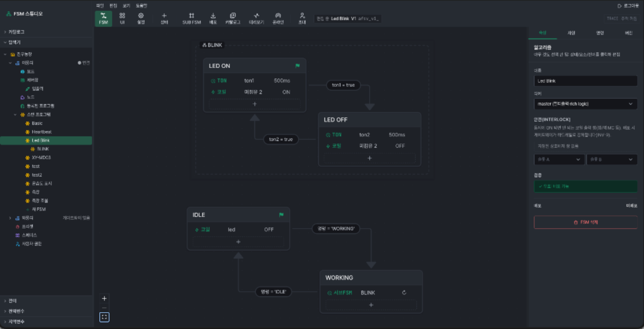Open the second menu in the menu bar

[x=113, y=6]
